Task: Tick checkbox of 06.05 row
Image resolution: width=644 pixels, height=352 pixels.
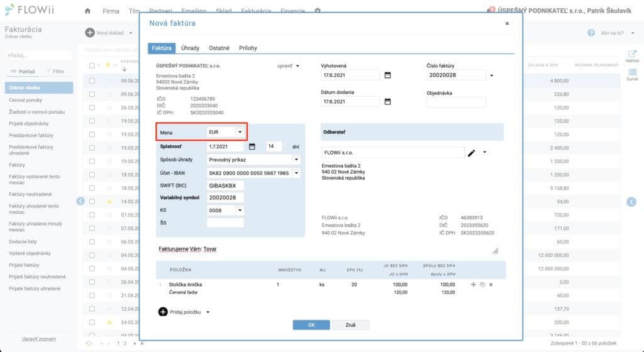Action: pyautogui.click(x=92, y=241)
